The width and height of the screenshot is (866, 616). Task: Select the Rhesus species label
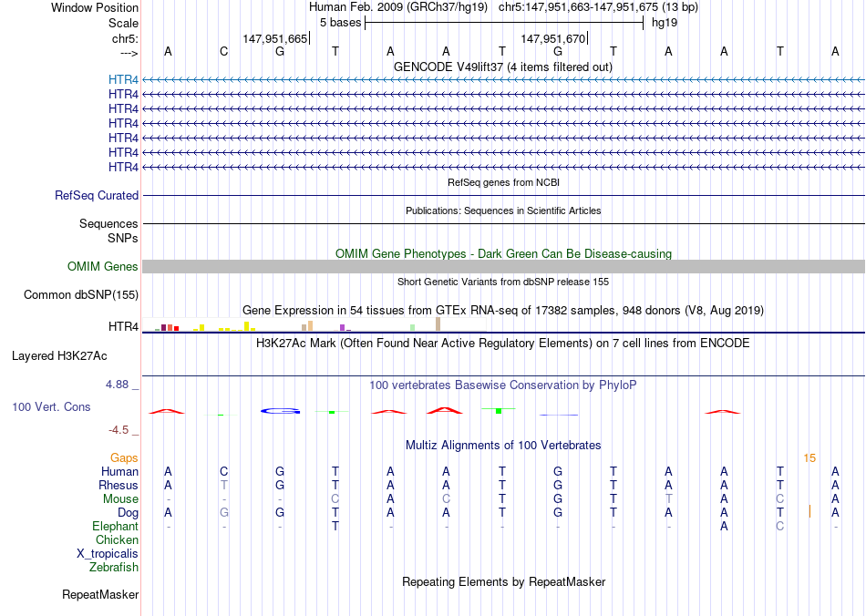click(x=119, y=485)
